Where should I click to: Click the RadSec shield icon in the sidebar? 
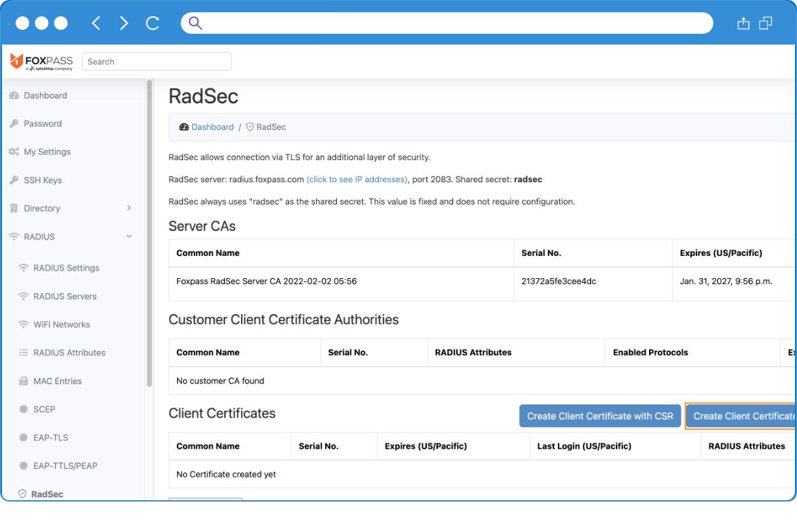22,494
